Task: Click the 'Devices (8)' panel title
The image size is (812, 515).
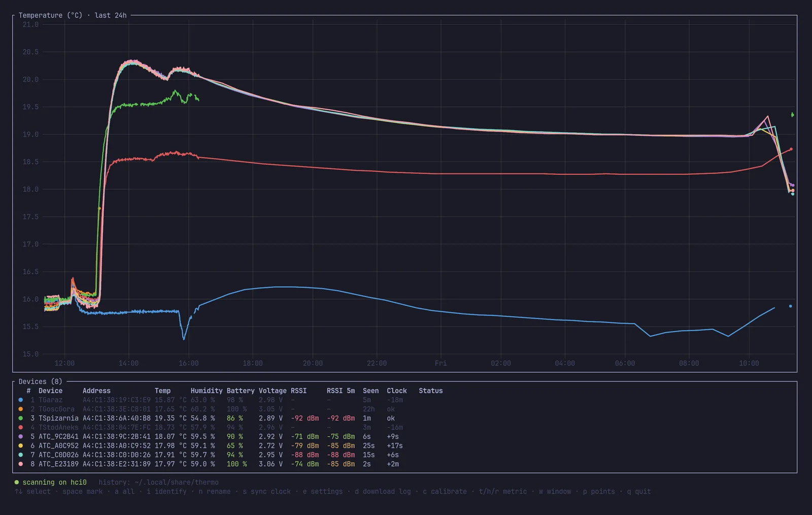Action: coord(41,381)
